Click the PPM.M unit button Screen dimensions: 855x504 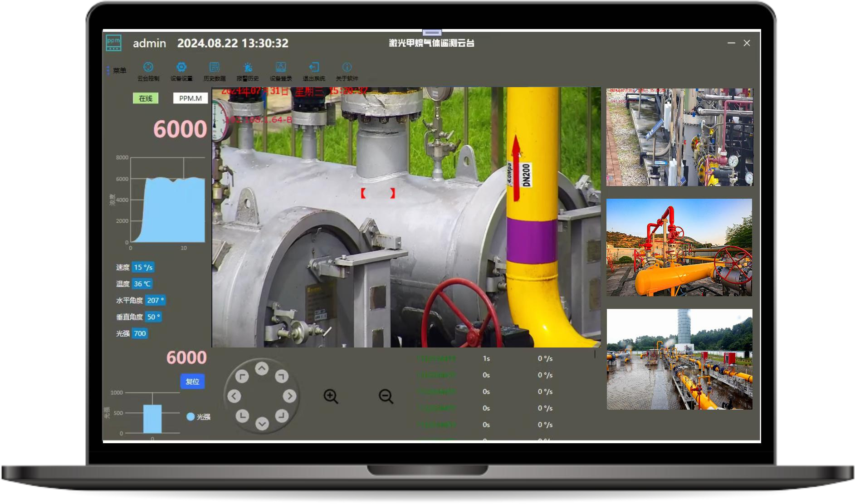click(190, 98)
